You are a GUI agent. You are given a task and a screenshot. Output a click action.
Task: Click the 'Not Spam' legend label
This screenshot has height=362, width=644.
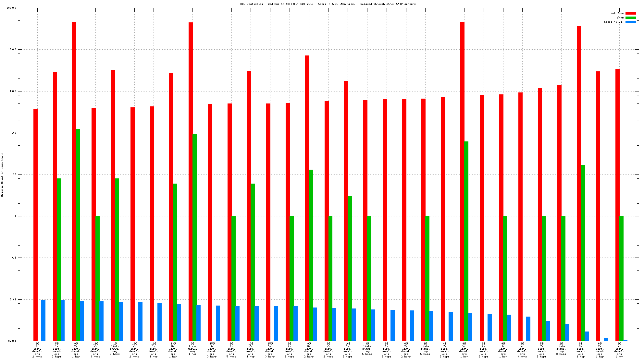pos(617,13)
